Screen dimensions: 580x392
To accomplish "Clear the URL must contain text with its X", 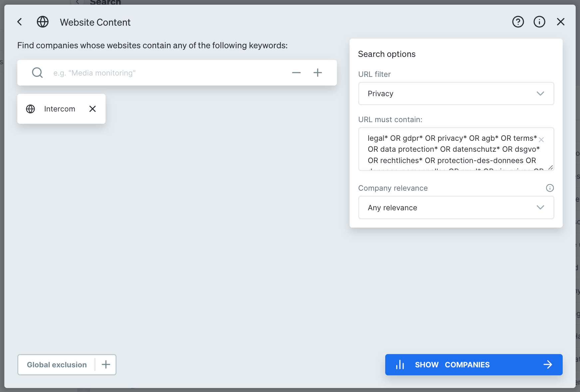I will coord(541,140).
